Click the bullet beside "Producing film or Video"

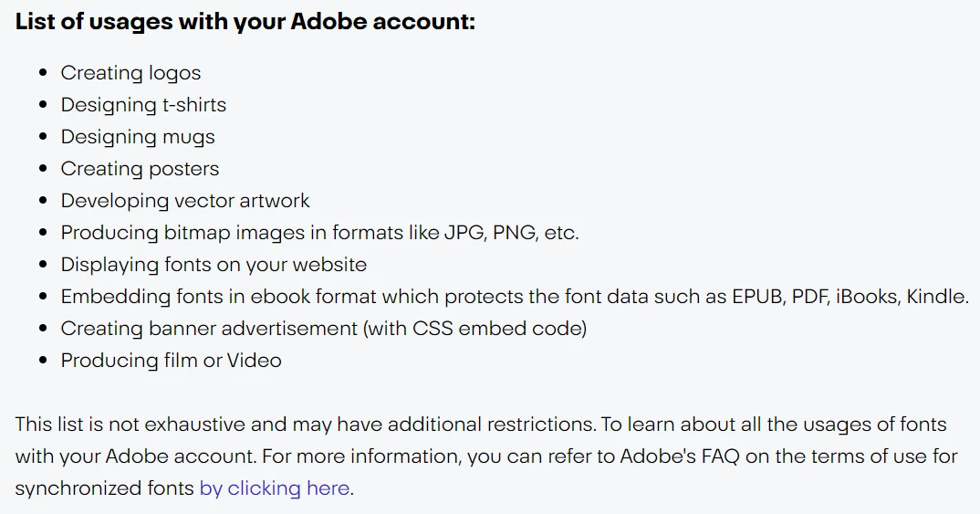click(x=43, y=361)
